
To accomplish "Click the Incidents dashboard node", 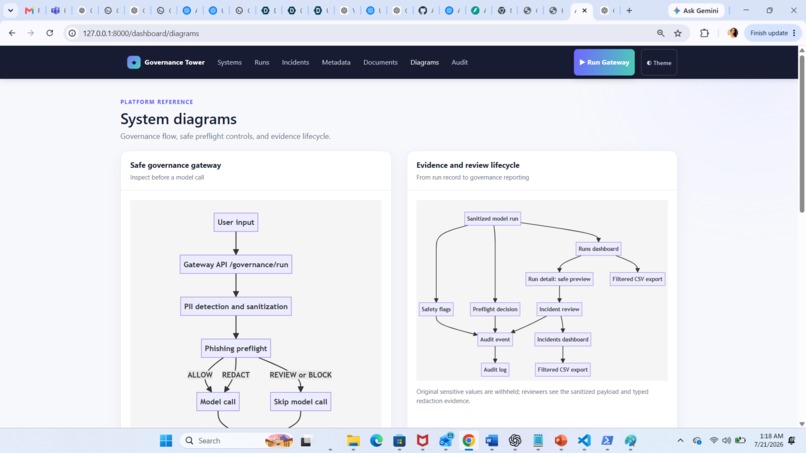I will tap(562, 339).
